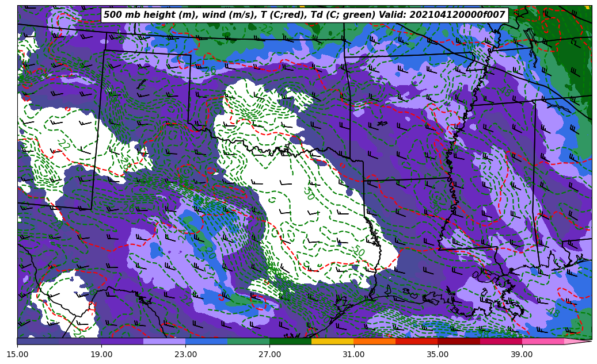The image size is (597, 364).
Task: Click the yellow segment of the colorbar
Action: (x=332, y=341)
